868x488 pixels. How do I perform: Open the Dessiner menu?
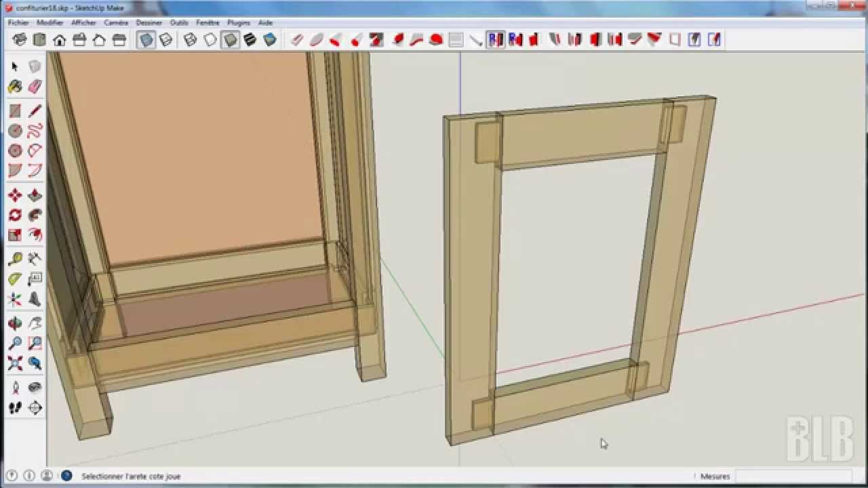click(149, 22)
